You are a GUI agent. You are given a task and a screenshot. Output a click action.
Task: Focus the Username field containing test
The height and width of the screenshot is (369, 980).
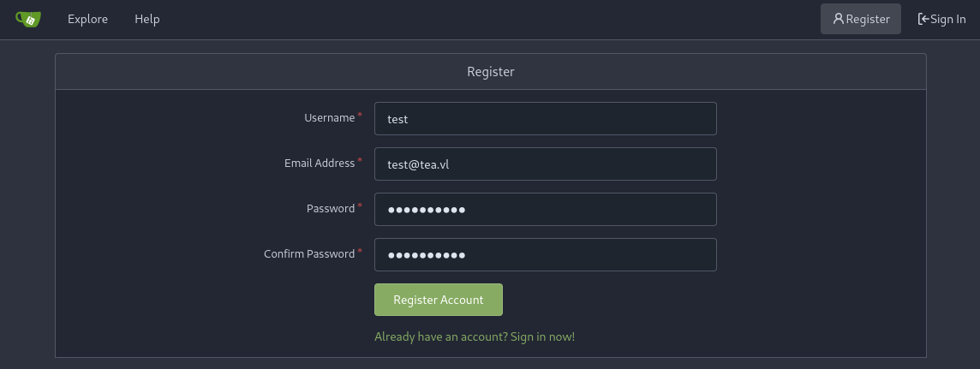(545, 119)
